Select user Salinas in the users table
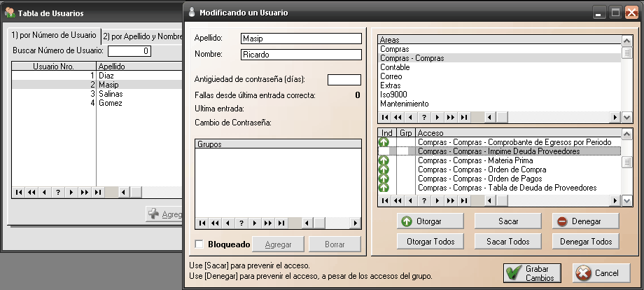 coord(111,93)
